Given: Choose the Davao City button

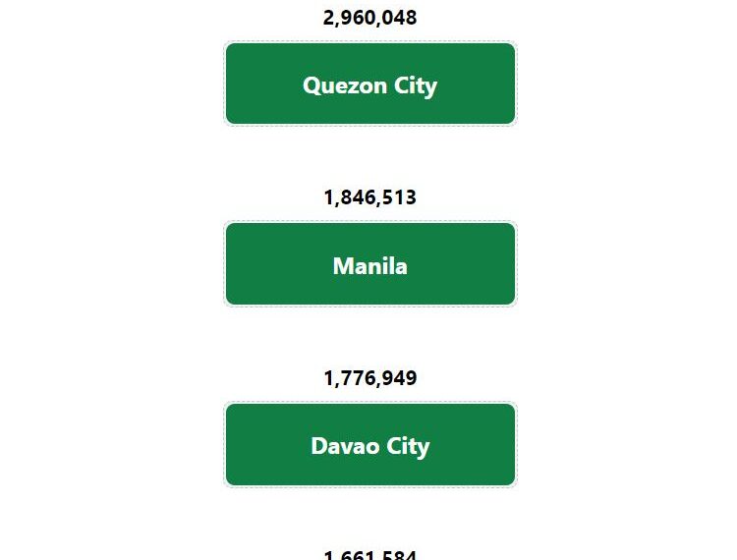Looking at the screenshot, I should 370,444.
